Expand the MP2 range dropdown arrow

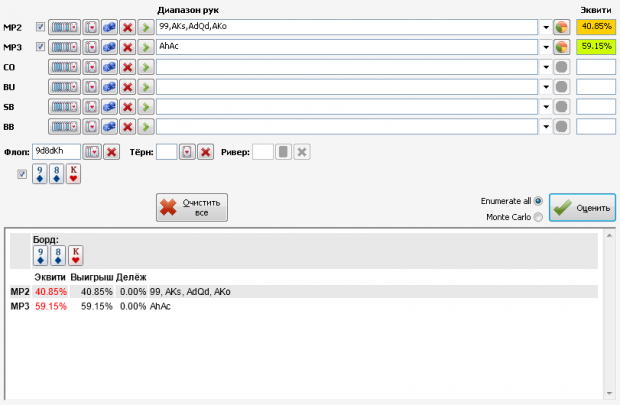[x=546, y=27]
